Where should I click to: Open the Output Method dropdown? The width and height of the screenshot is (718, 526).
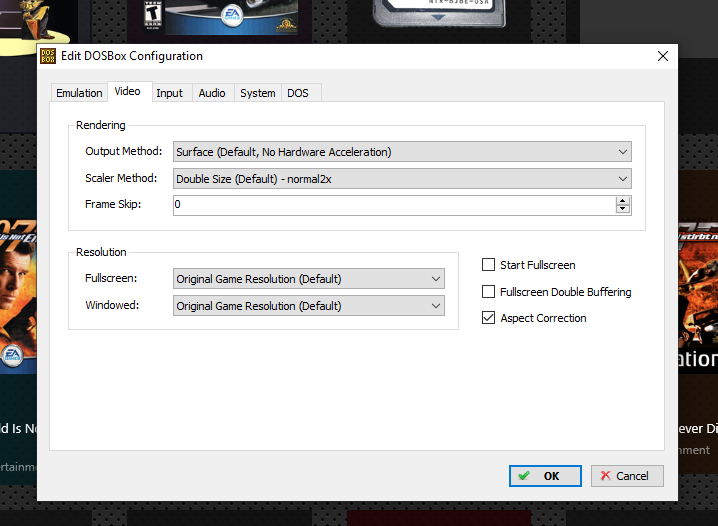click(x=402, y=152)
